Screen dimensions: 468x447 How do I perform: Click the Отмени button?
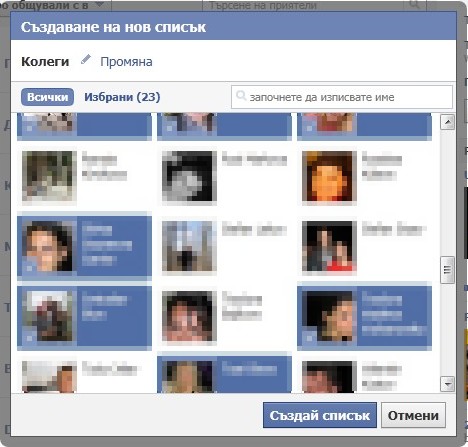click(413, 415)
